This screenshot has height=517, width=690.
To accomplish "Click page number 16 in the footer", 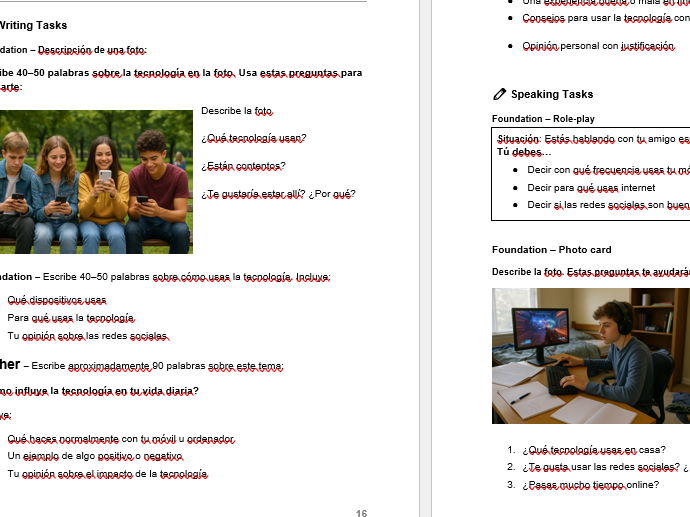I will point(361,513).
